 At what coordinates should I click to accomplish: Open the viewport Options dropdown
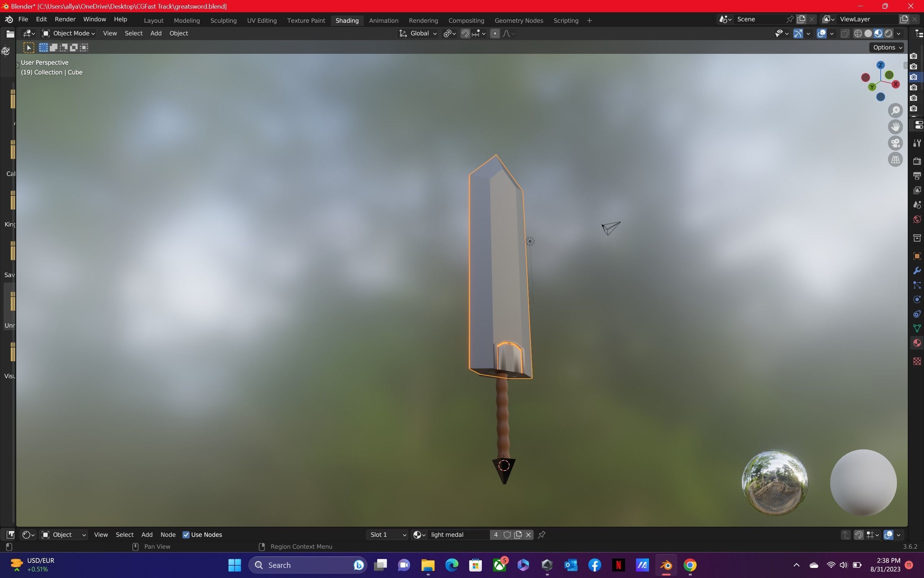[886, 47]
